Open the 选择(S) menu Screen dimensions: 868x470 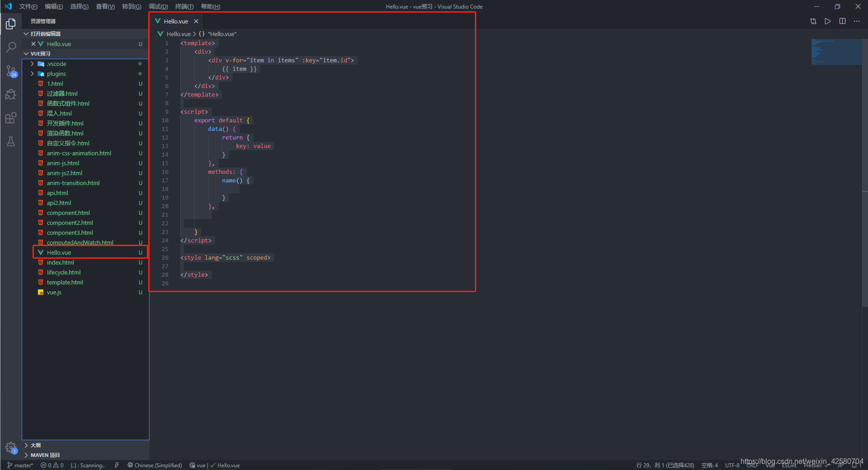pos(80,6)
